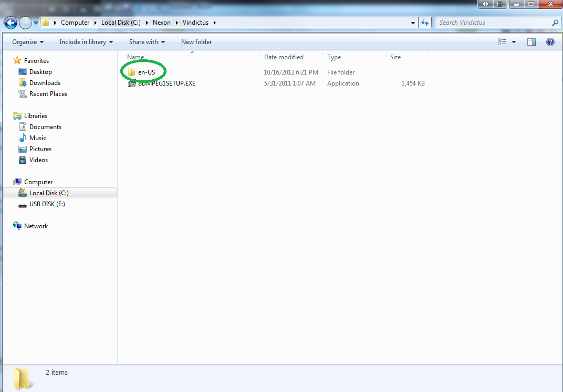
Task: Click the Local Disk (C:) drive icon
Action: tap(23, 193)
